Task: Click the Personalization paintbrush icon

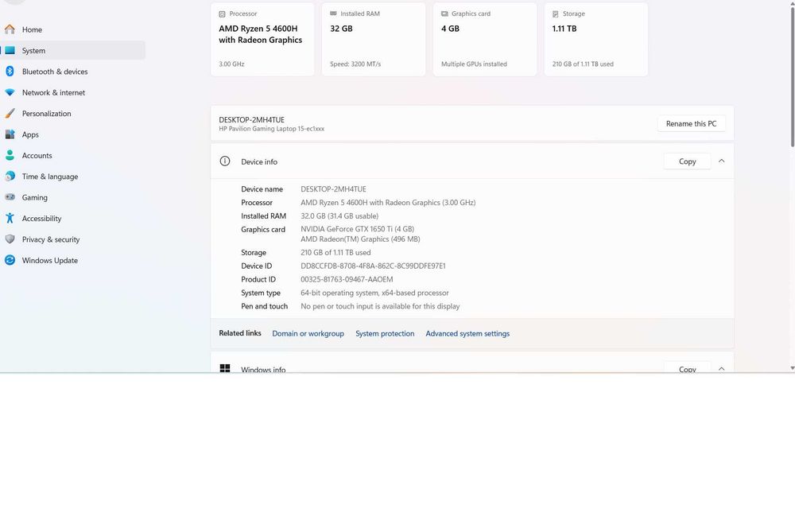Action: [x=10, y=113]
